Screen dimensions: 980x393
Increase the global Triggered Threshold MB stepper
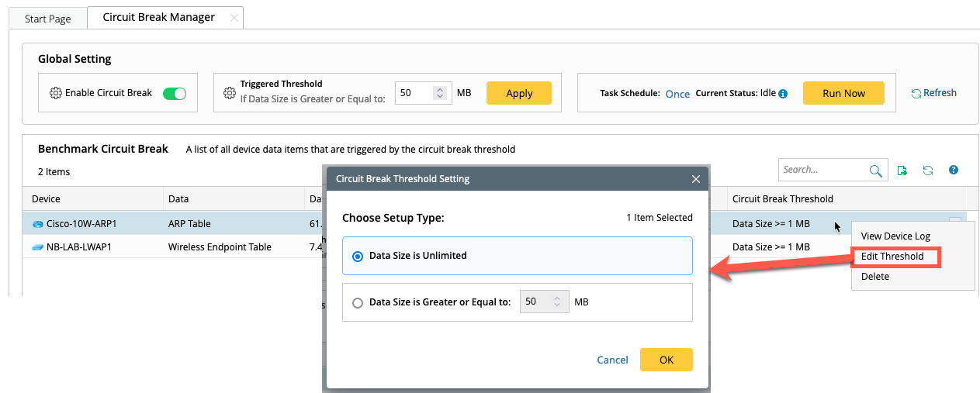pyautogui.click(x=440, y=89)
